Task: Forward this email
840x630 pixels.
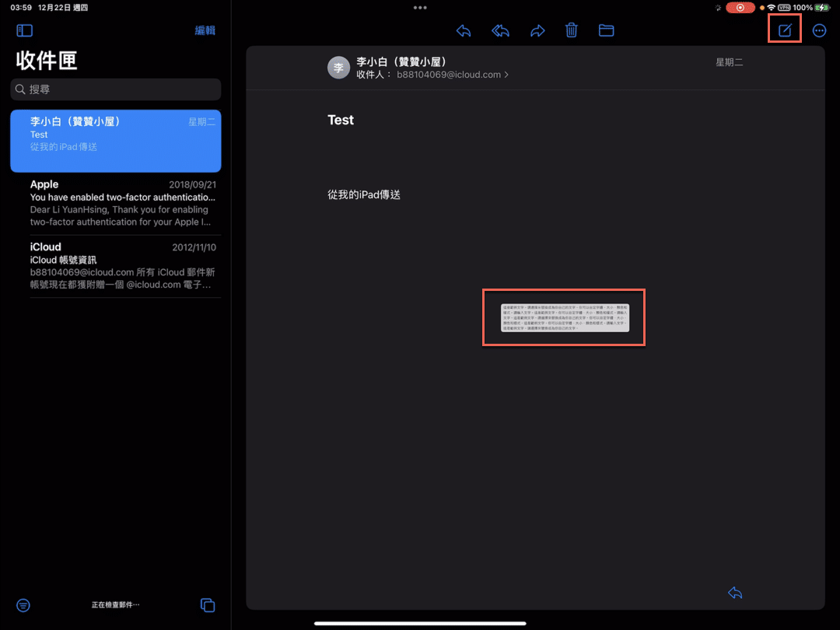Action: pyautogui.click(x=537, y=30)
